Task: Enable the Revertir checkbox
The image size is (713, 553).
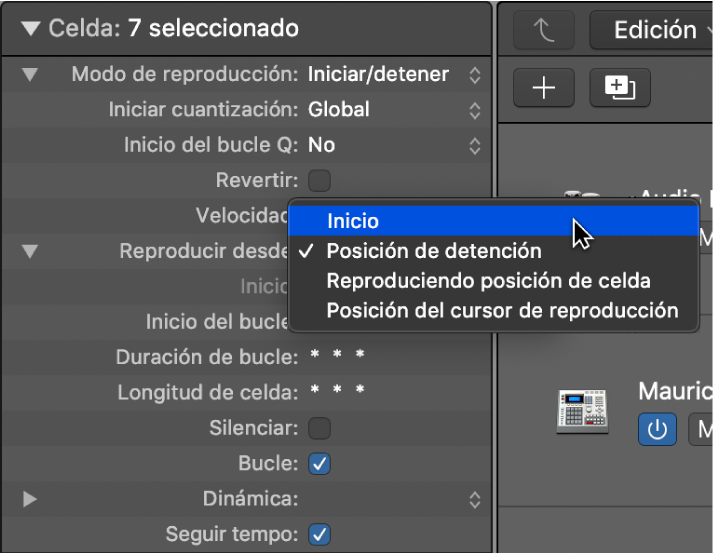Action: (x=319, y=181)
